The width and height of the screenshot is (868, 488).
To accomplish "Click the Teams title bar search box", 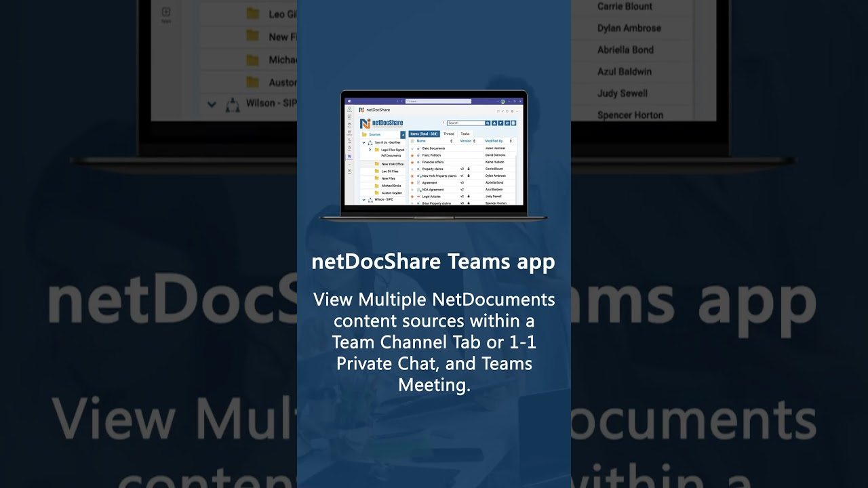I will click(x=438, y=101).
